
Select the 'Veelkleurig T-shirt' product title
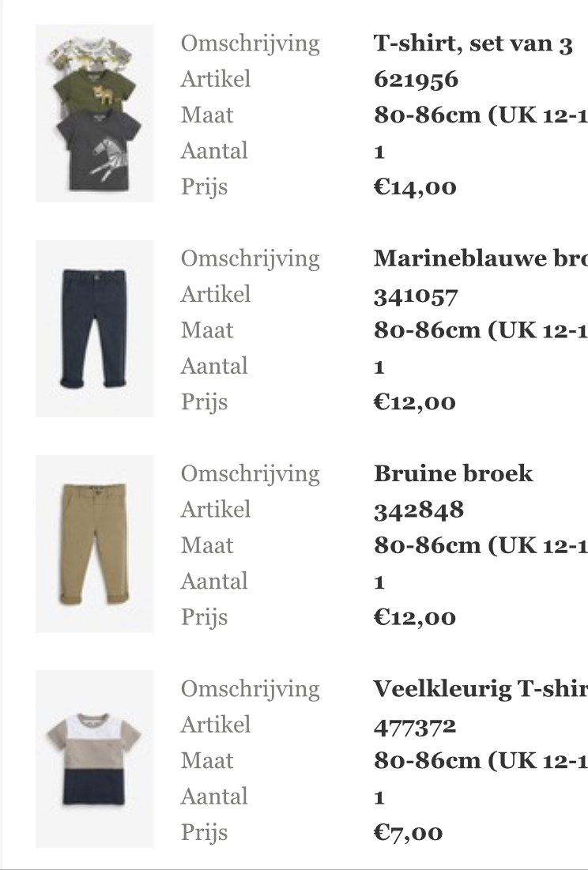481,689
